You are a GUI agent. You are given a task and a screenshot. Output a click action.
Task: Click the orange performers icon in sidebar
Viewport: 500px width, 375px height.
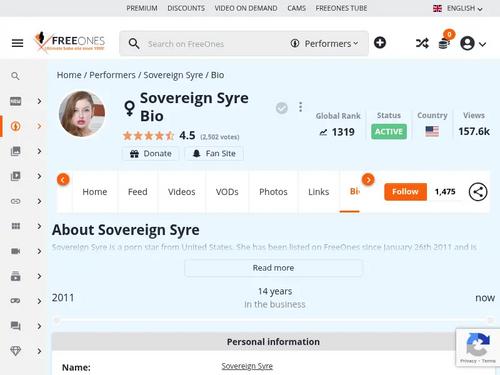[15, 126]
